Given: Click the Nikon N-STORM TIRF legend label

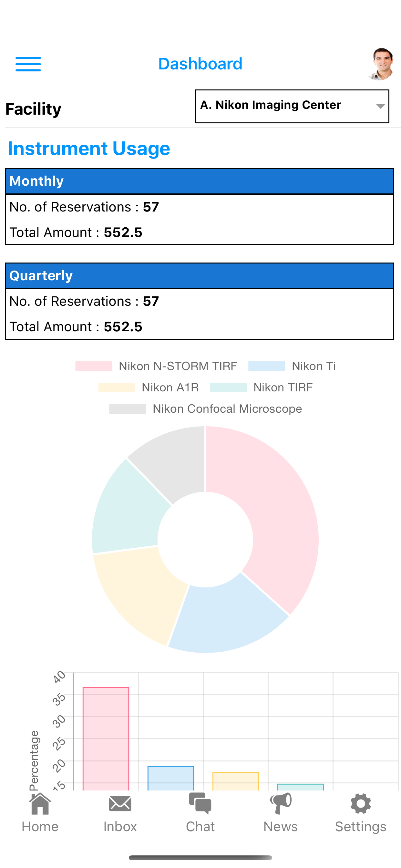Looking at the screenshot, I should click(x=178, y=366).
